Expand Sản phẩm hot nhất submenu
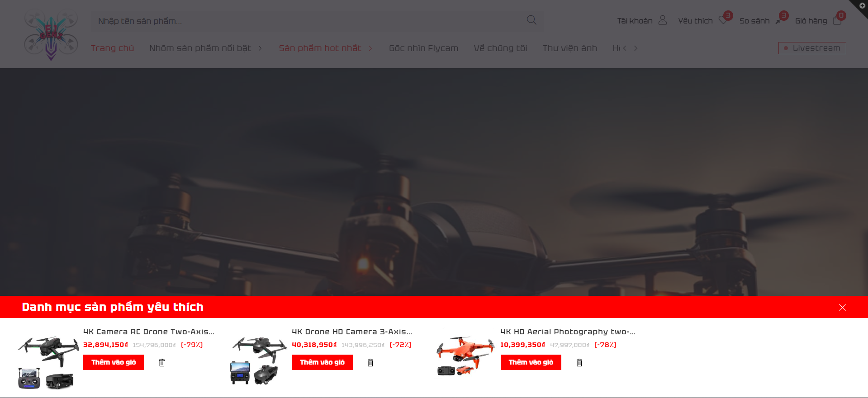868x398 pixels. point(370,48)
